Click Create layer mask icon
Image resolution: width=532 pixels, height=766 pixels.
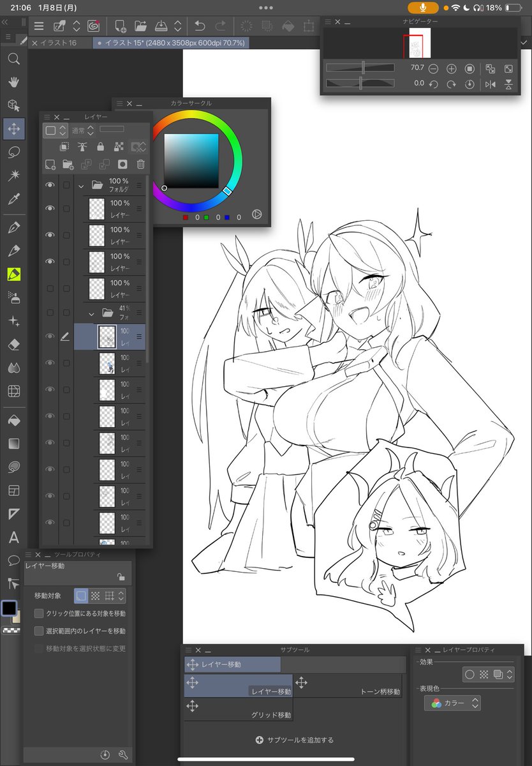(x=122, y=164)
